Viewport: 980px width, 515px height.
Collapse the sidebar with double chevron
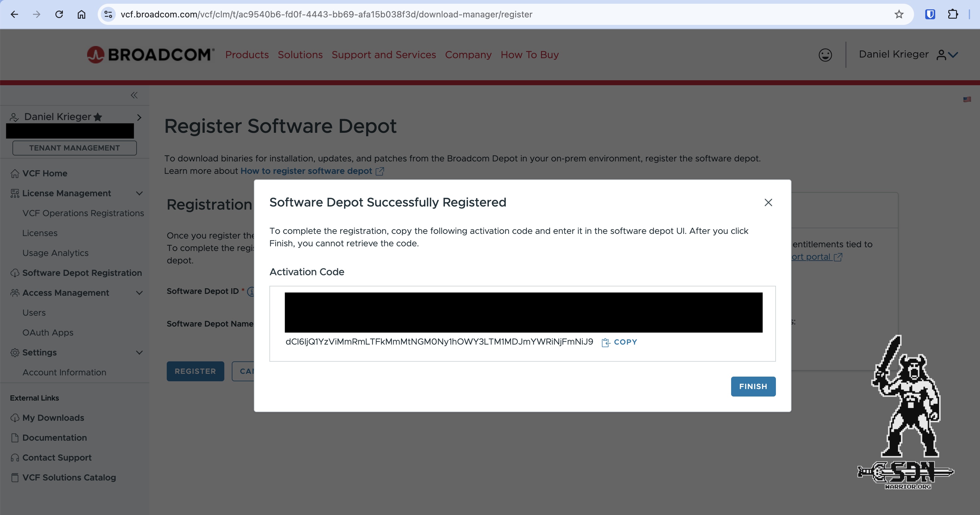point(134,95)
